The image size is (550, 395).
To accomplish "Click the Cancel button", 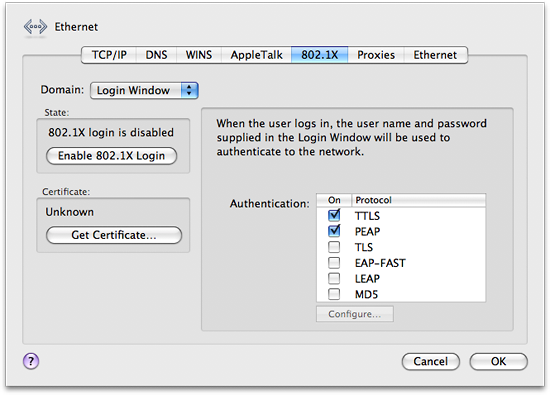I will coord(431,361).
